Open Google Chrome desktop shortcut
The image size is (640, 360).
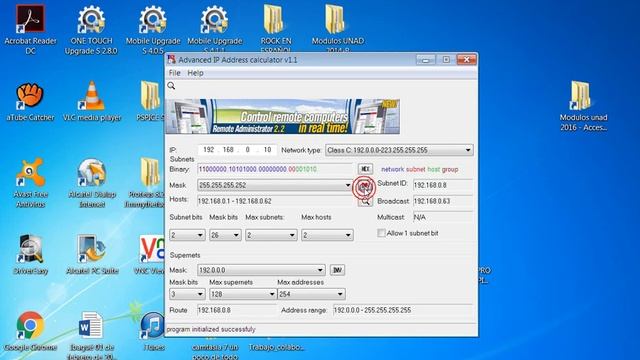(x=30, y=331)
